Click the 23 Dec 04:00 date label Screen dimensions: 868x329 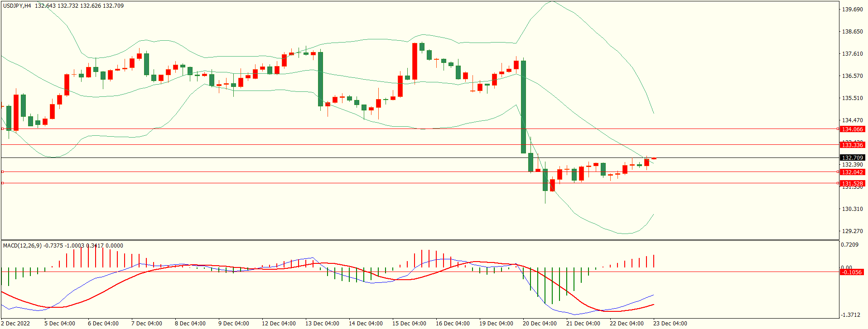[670, 324]
